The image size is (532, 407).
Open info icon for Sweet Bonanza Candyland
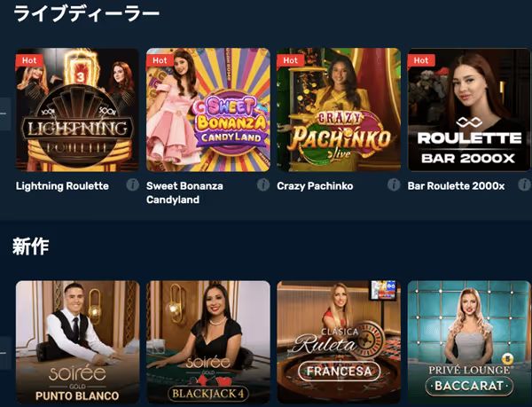pos(263,185)
